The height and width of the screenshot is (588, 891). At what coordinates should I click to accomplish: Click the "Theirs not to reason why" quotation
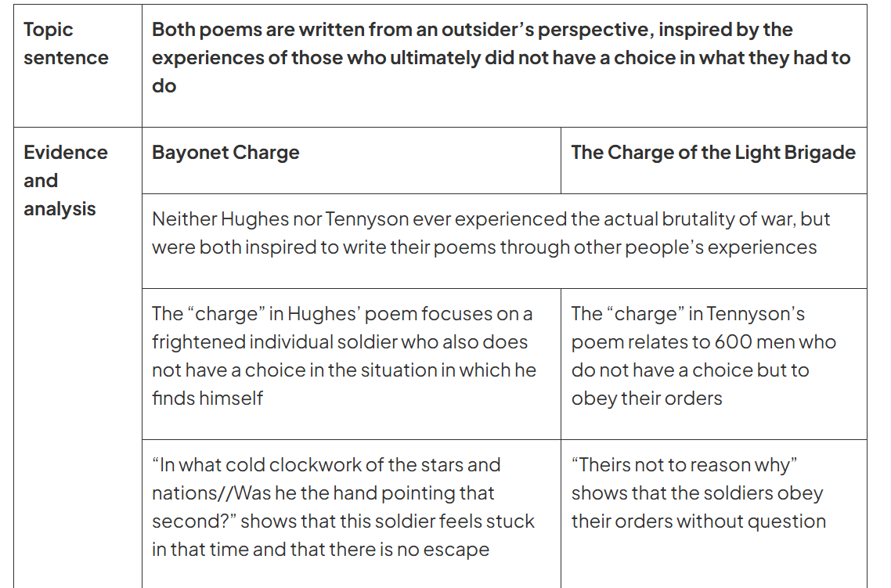click(684, 465)
